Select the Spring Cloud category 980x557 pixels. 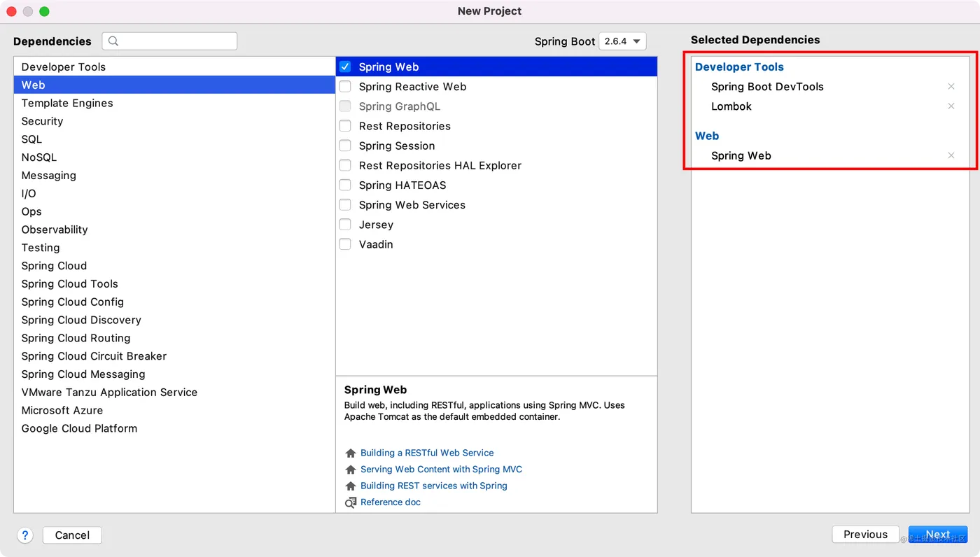click(174, 266)
